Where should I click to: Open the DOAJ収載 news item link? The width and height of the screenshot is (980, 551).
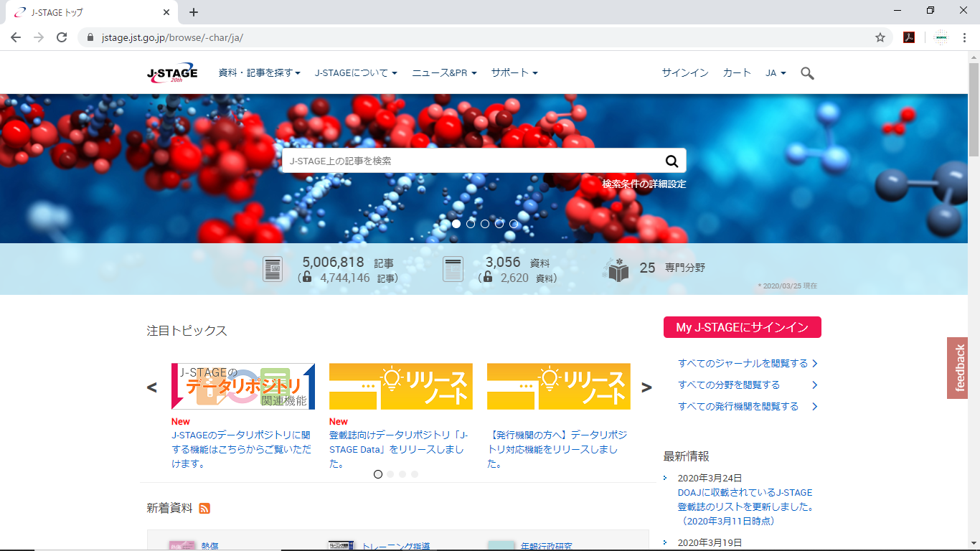pyautogui.click(x=745, y=507)
